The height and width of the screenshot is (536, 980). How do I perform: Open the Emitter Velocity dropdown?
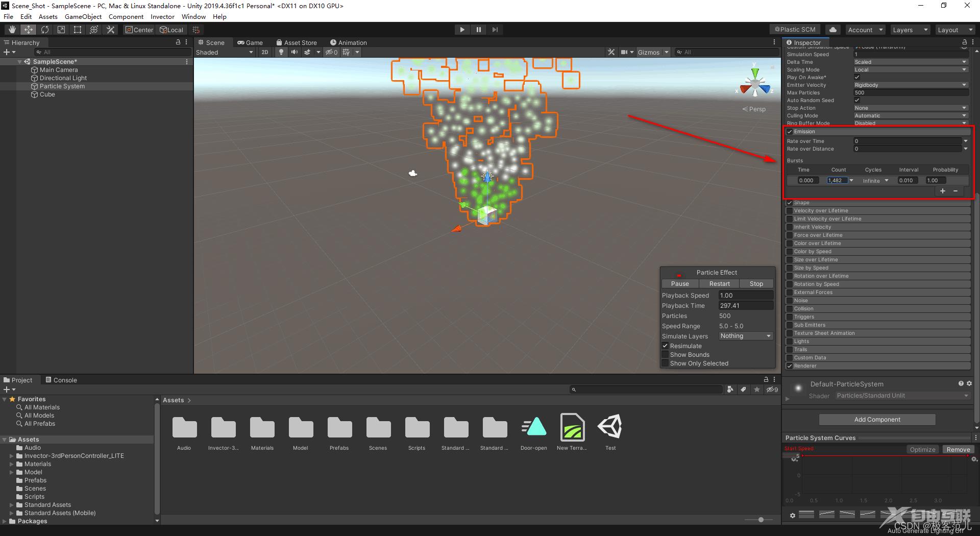click(911, 85)
